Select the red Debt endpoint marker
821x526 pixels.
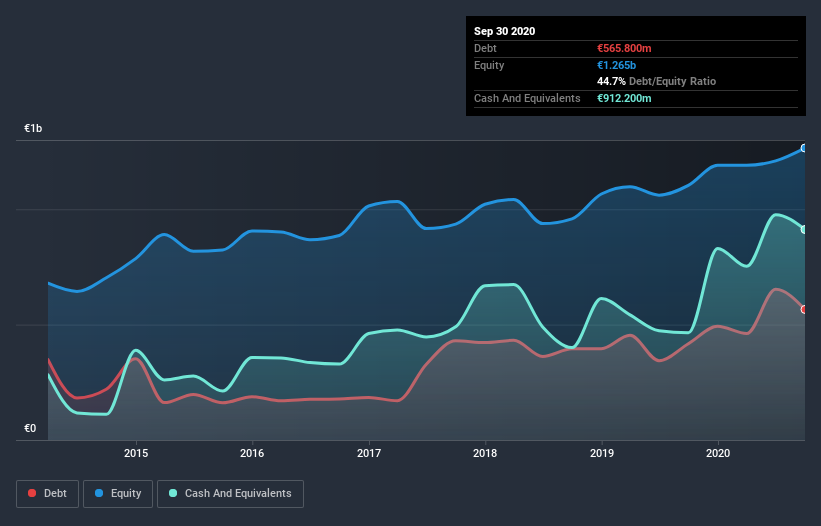point(804,309)
